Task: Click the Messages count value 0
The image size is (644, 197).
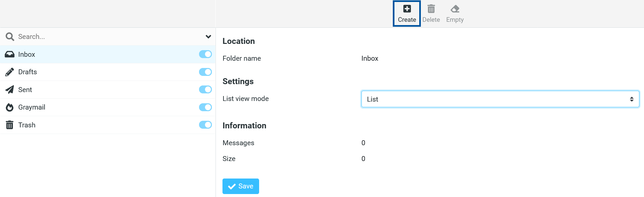Action: (363, 143)
